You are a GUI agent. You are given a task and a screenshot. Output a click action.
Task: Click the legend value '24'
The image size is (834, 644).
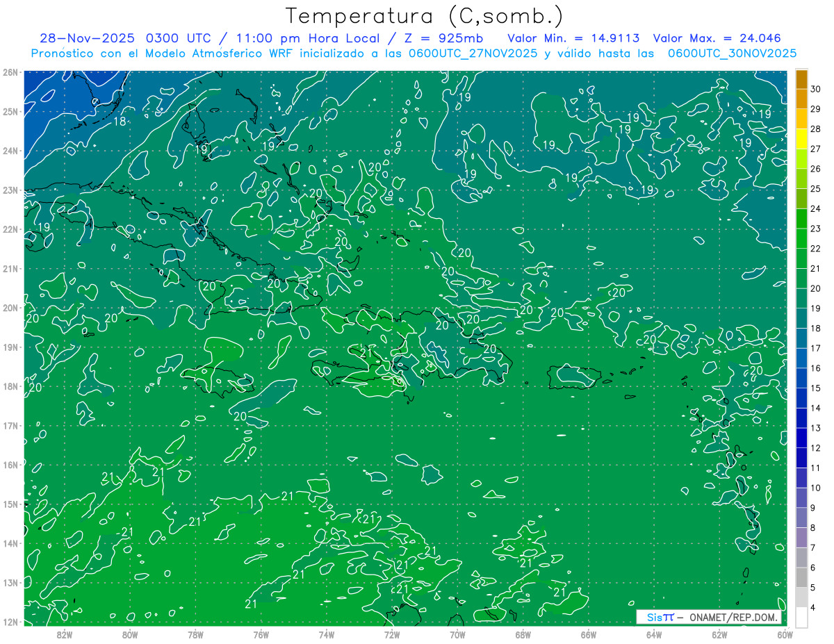tap(816, 209)
